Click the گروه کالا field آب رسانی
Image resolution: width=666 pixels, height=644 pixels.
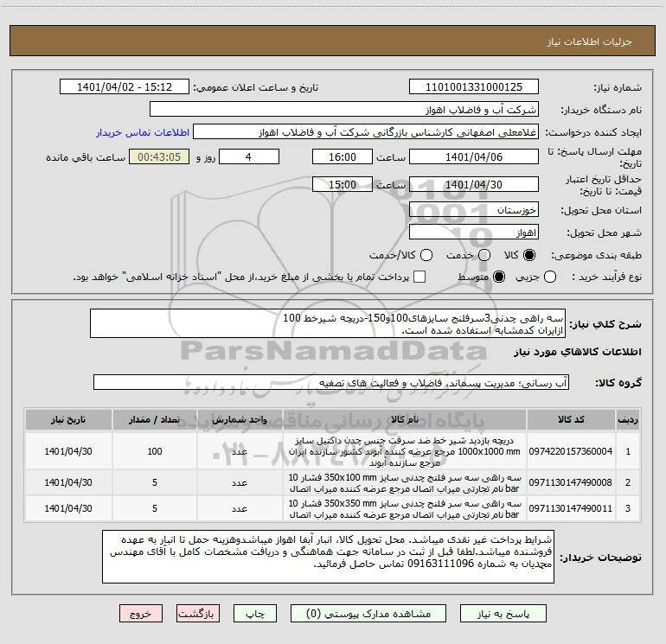[x=331, y=382]
